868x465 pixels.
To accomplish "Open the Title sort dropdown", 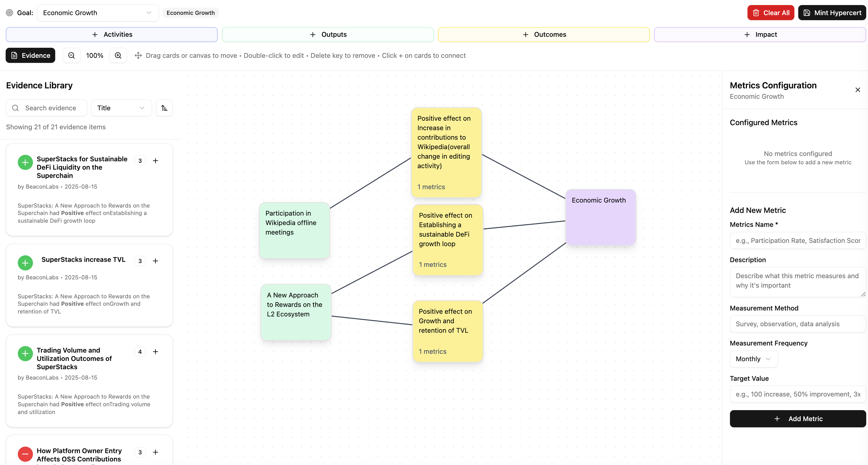I will point(121,108).
